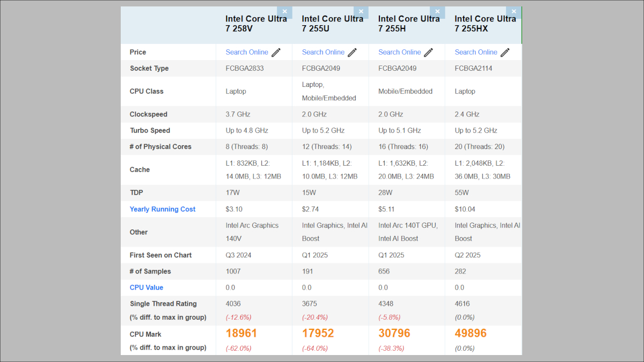Screen dimensions: 644x362
Task: Click the Intel Core Ultra 7 255U title
Action: click(332, 24)
